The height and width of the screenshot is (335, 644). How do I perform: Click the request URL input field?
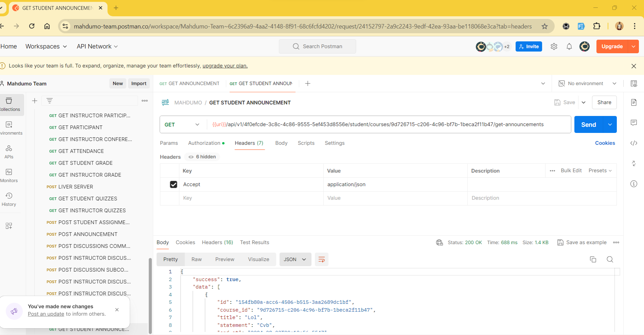389,124
